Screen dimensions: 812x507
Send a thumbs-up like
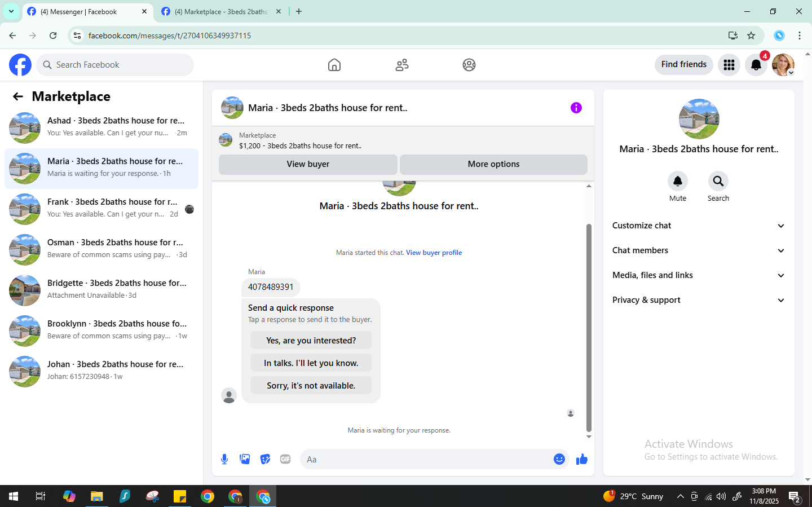[x=582, y=459]
